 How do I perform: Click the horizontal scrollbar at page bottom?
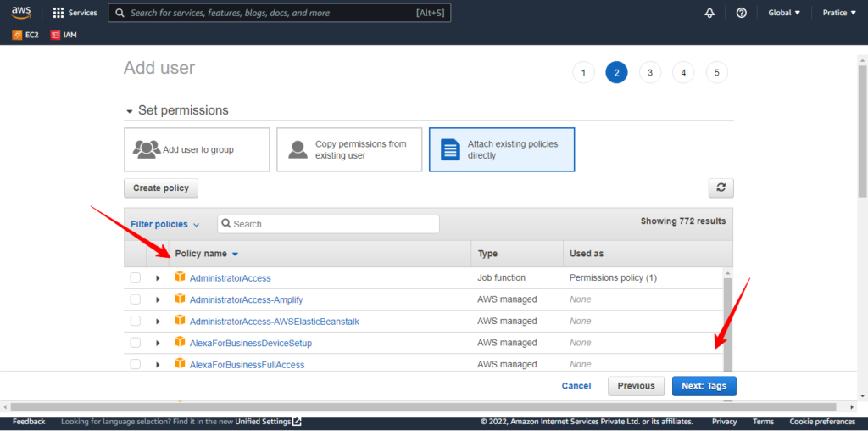[424, 407]
